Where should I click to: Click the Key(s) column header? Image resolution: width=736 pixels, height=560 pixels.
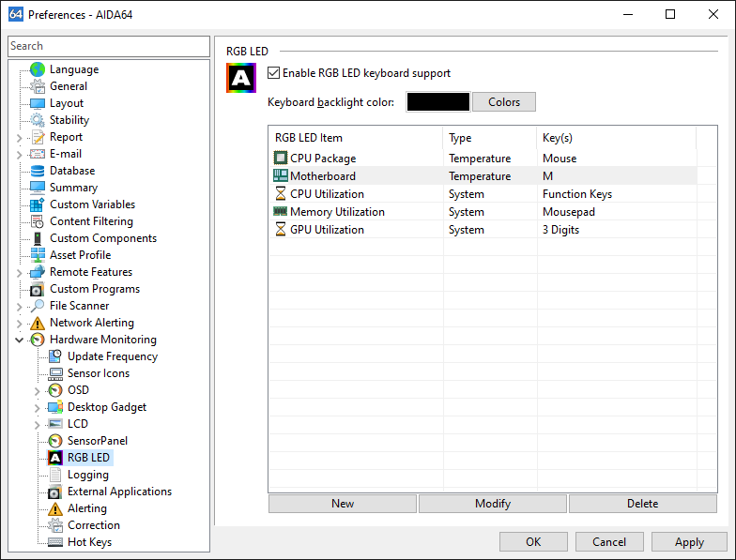(616, 137)
